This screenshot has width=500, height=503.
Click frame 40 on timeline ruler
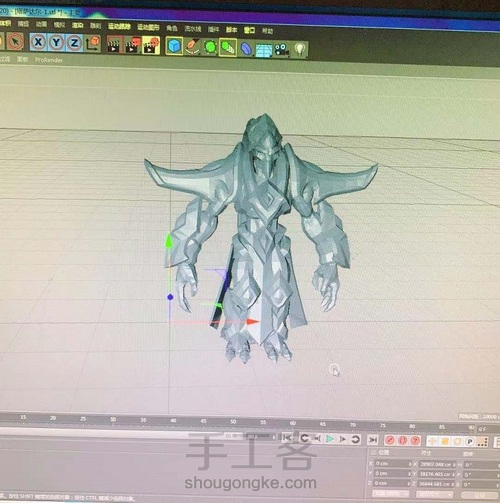point(173,421)
